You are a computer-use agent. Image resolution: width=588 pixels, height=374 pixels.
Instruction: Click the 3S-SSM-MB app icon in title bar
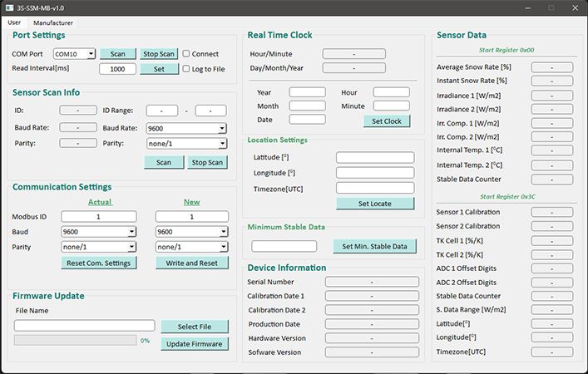pos(9,7)
